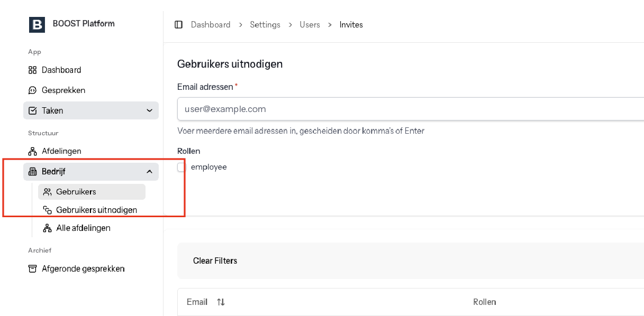This screenshot has height=316, width=644.
Task: Open Gebruikers uitnodigen sidebar item
Action: [x=92, y=210]
